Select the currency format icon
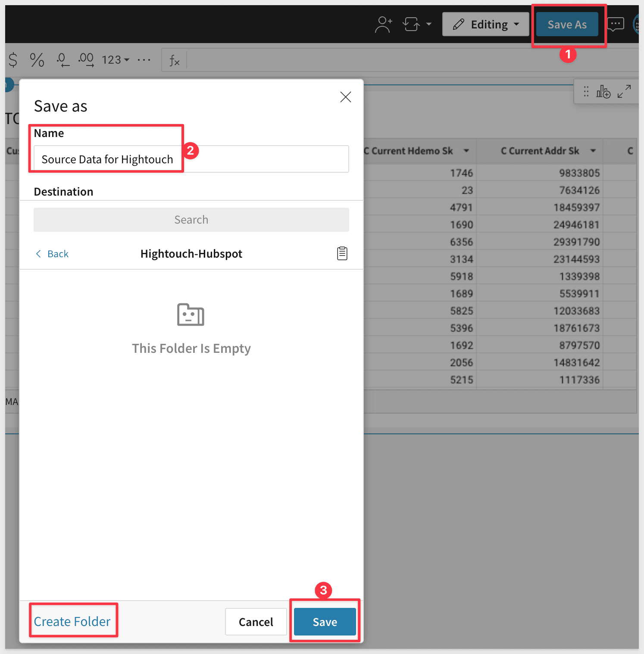The image size is (644, 654). tap(13, 60)
